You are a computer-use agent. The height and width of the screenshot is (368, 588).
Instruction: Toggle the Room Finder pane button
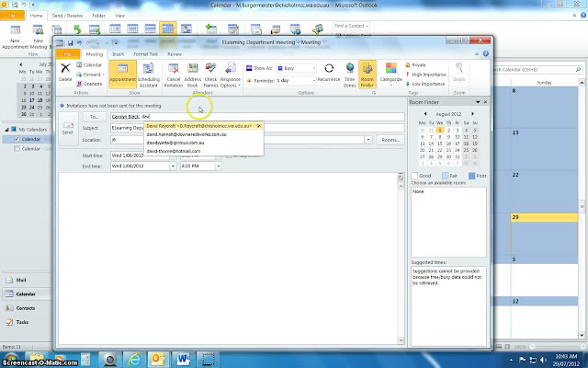(367, 75)
